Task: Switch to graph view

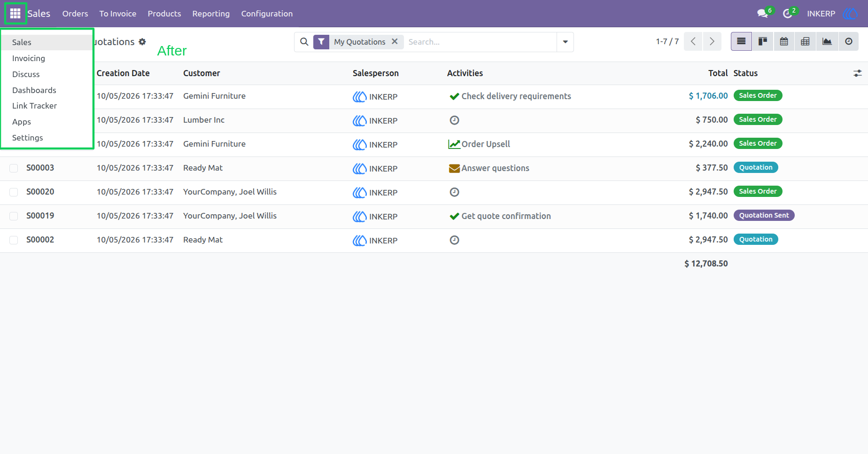Action: (x=827, y=41)
